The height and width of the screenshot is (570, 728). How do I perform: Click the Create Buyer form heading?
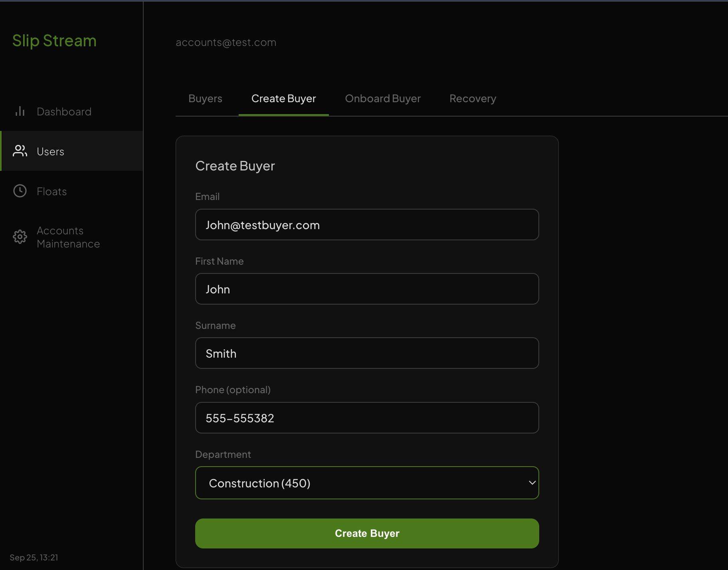point(235,166)
